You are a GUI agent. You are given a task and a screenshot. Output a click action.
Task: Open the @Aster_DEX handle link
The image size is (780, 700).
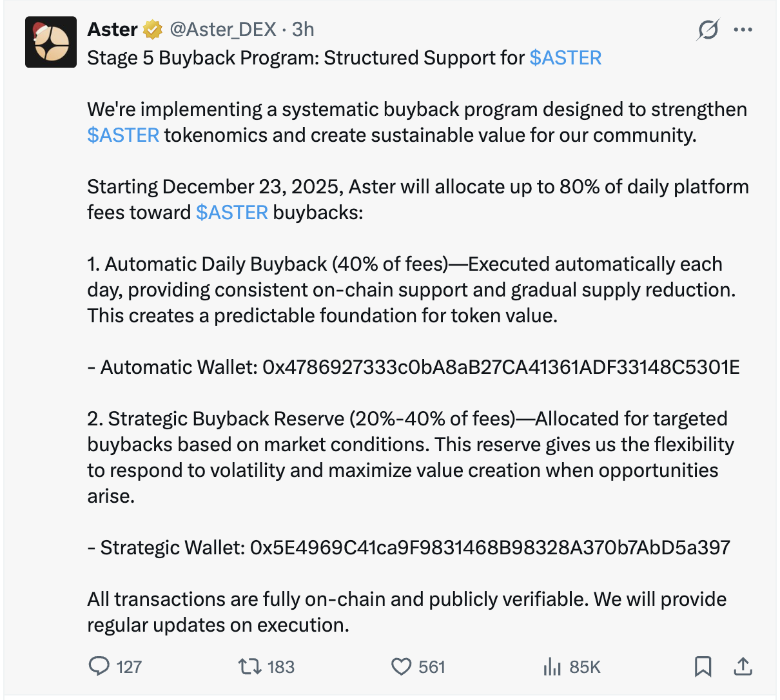point(223,30)
